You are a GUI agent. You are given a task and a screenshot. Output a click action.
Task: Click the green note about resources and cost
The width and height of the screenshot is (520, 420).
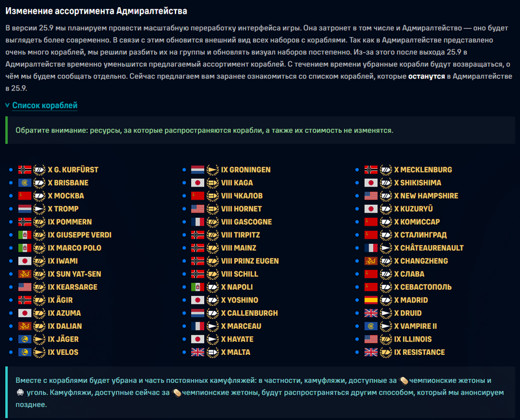click(205, 130)
